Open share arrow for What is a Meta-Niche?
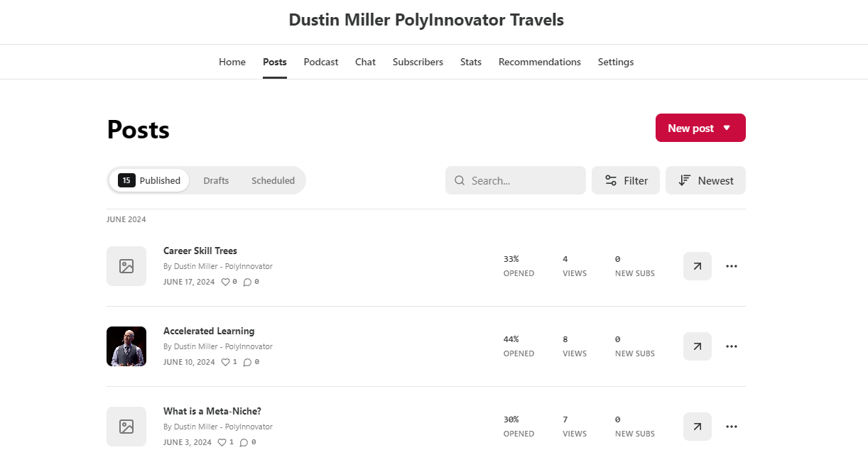The image size is (868, 450). pos(697,427)
